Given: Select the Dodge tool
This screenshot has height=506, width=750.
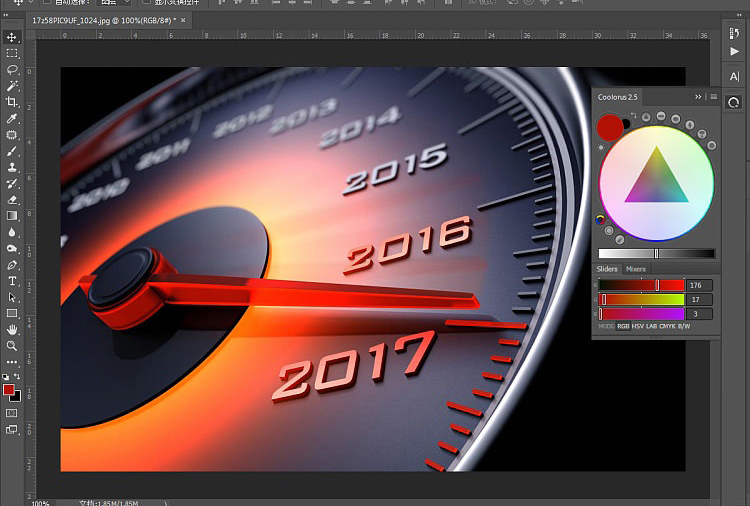Looking at the screenshot, I should (11, 249).
